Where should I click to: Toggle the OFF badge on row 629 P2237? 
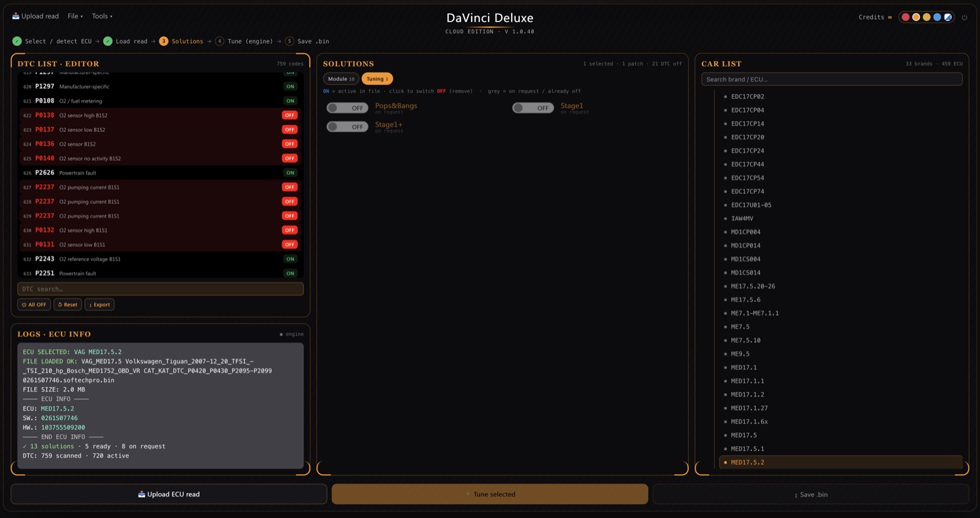289,216
